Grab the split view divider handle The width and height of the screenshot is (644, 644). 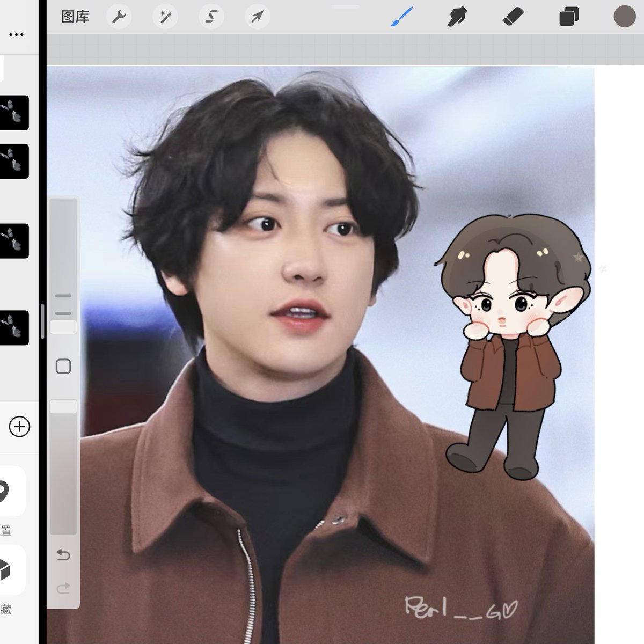point(42,321)
